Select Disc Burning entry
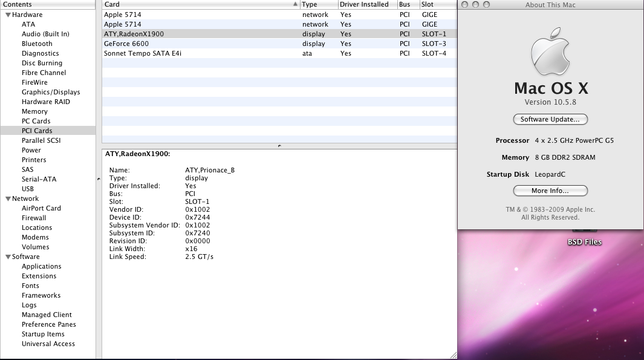The width and height of the screenshot is (644, 360). click(x=42, y=63)
